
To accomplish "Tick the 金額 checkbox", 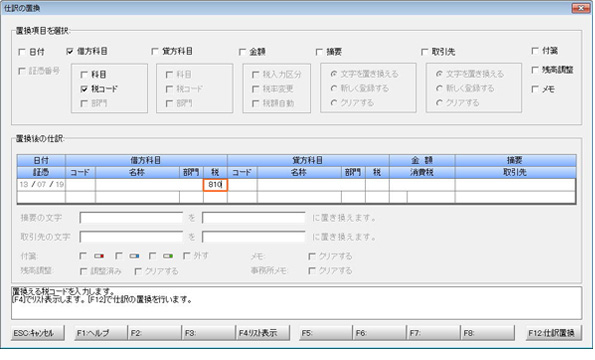I will [242, 52].
